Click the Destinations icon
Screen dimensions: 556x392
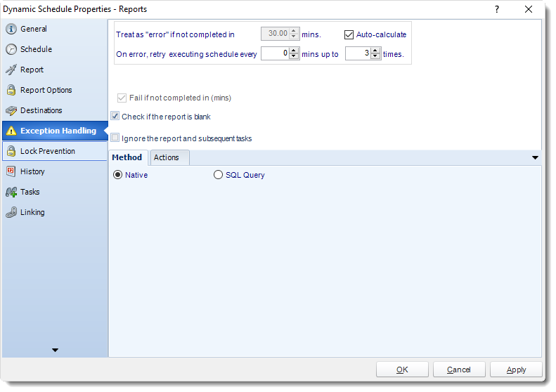pyautogui.click(x=11, y=110)
